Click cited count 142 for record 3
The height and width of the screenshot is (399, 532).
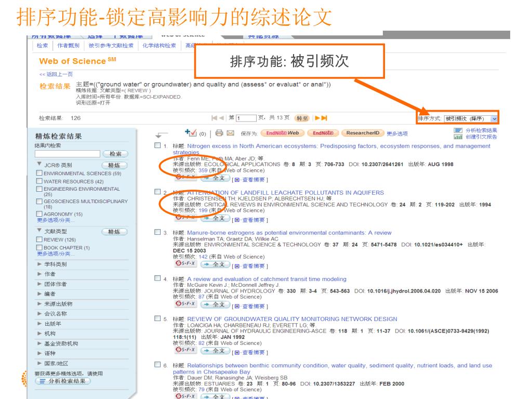(x=203, y=257)
